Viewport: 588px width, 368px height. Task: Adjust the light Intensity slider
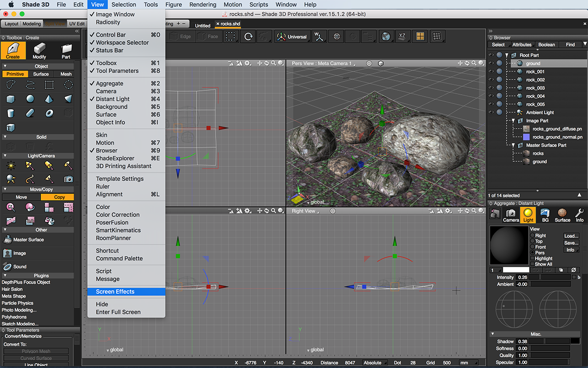click(x=550, y=278)
